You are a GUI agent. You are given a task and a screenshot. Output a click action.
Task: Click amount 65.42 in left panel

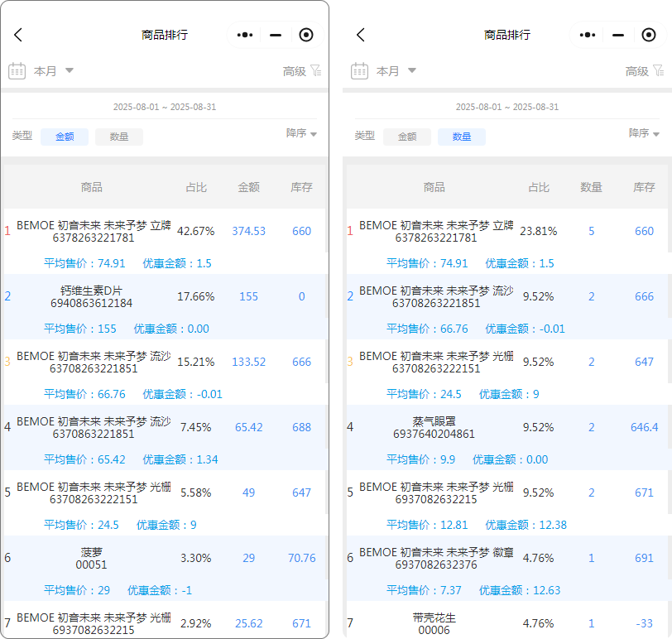coord(249,427)
